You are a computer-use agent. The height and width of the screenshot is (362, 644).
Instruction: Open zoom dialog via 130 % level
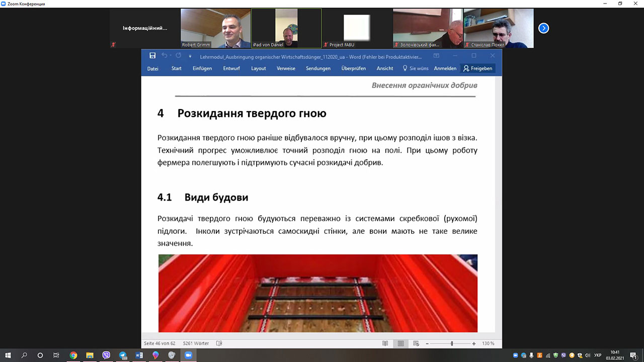pos(488,343)
